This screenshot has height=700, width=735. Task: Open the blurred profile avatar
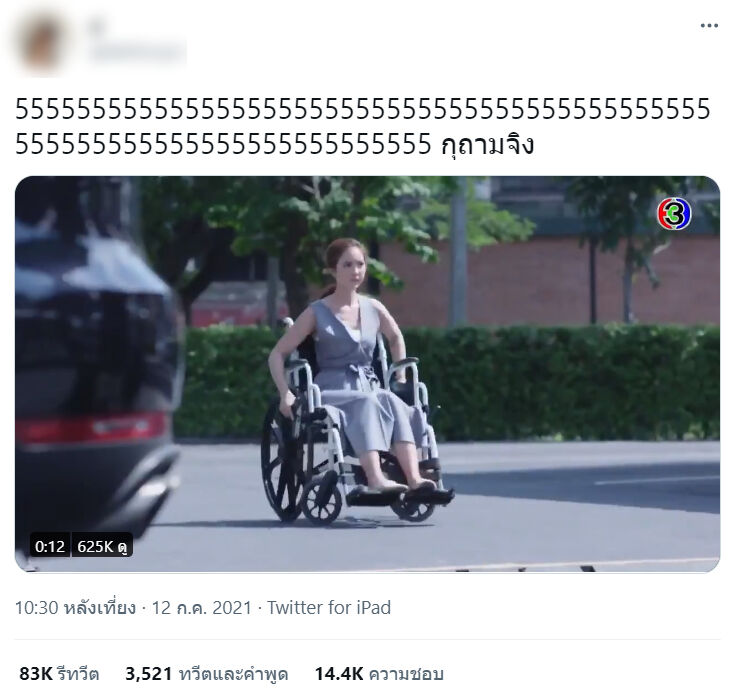tap(42, 42)
